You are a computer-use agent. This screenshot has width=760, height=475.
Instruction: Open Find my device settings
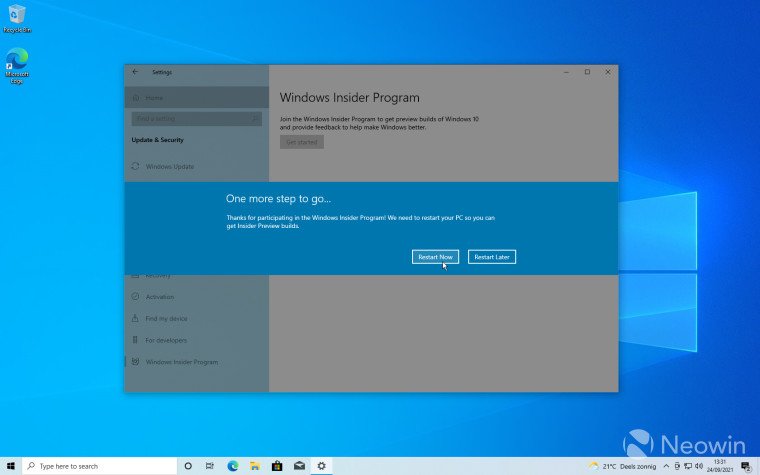197,318
